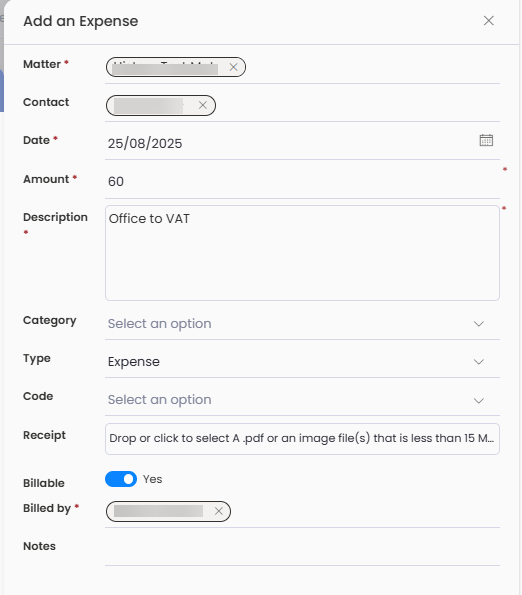Viewport: 522px width, 595px height.
Task: Remove the selected Contact tag
Action: [203, 105]
